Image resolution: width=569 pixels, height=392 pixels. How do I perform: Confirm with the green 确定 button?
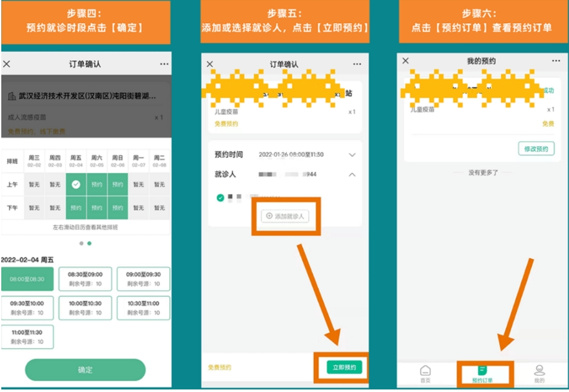(85, 370)
